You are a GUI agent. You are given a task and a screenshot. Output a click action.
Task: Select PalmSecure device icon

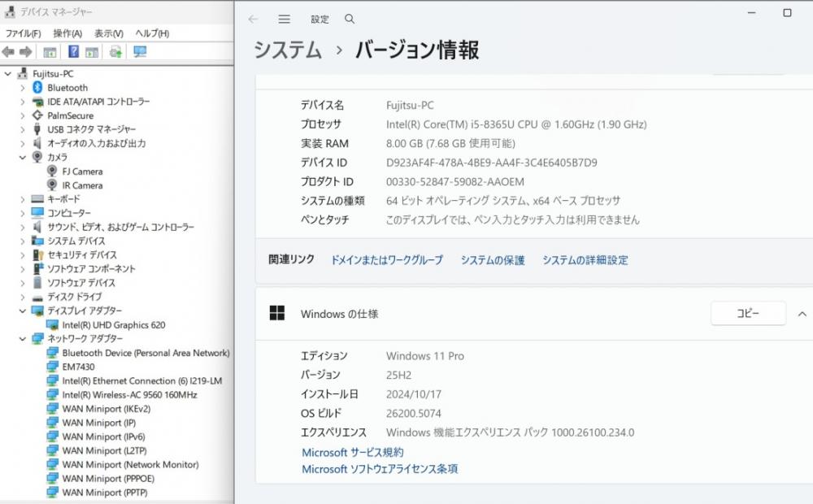coord(37,115)
